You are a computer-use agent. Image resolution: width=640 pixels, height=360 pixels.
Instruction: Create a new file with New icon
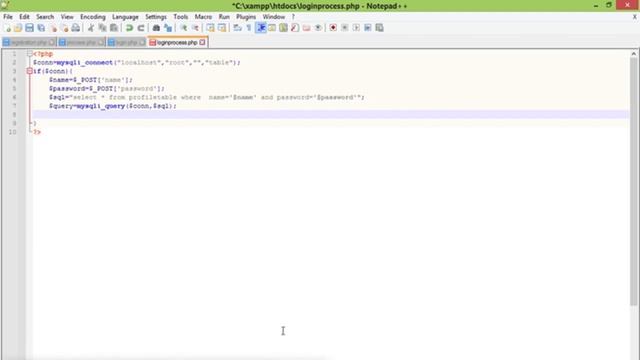coord(7,28)
